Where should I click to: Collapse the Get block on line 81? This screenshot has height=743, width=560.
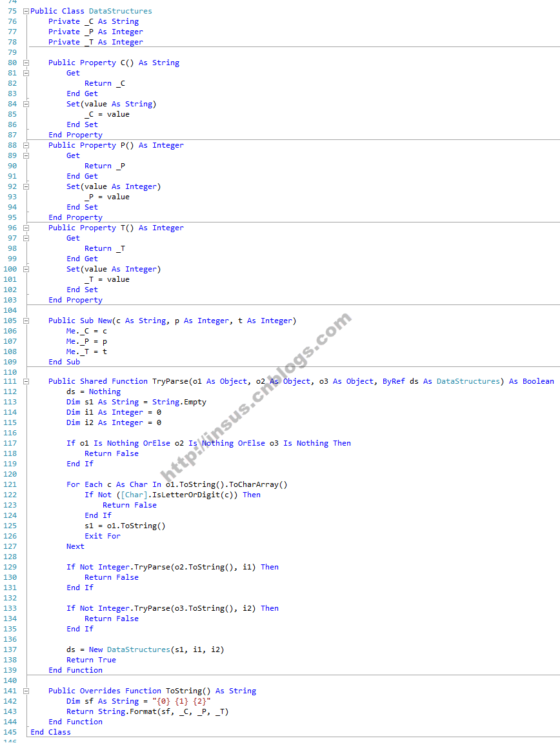pyautogui.click(x=26, y=73)
